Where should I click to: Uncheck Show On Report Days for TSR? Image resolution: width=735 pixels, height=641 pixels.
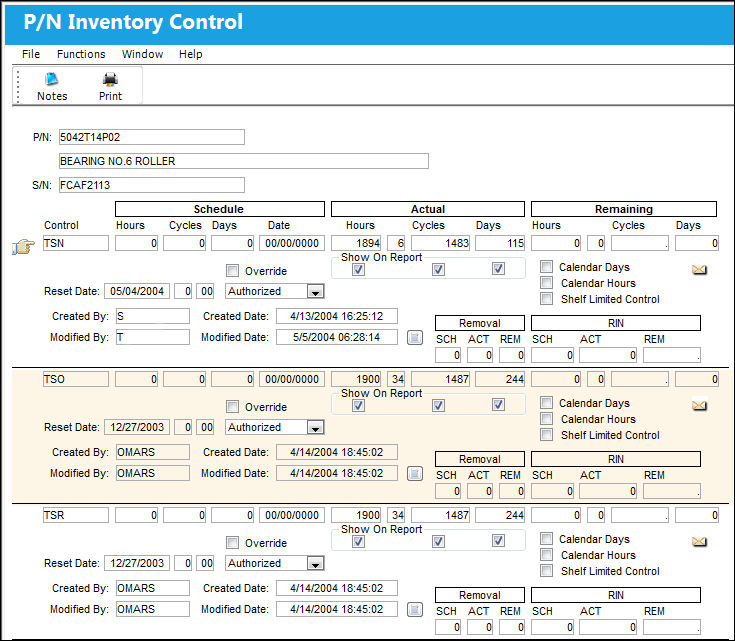498,541
